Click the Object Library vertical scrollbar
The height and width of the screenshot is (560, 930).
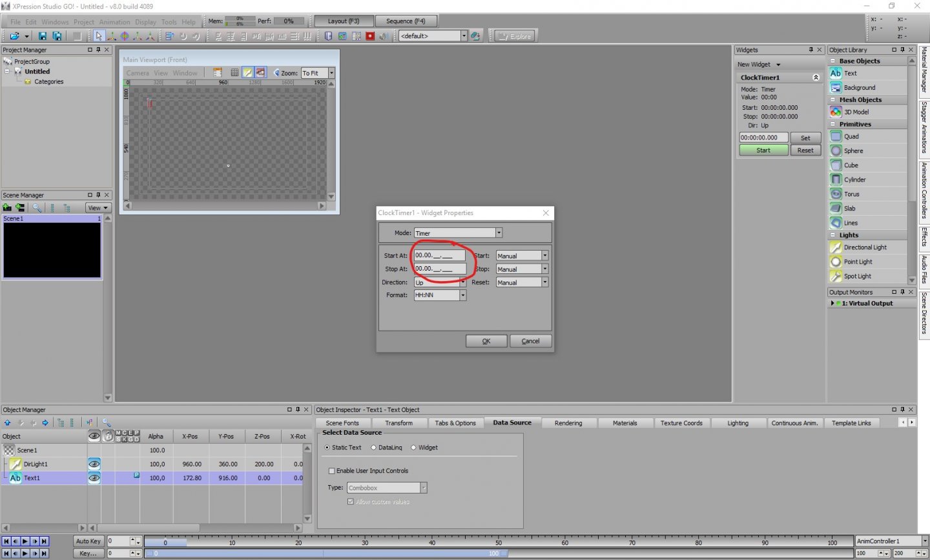click(912, 171)
